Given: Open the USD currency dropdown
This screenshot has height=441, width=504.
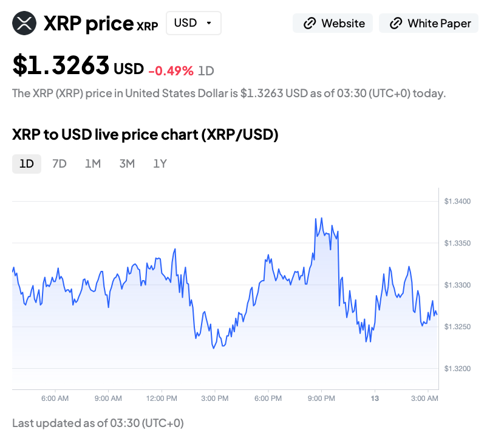Looking at the screenshot, I should pos(193,23).
